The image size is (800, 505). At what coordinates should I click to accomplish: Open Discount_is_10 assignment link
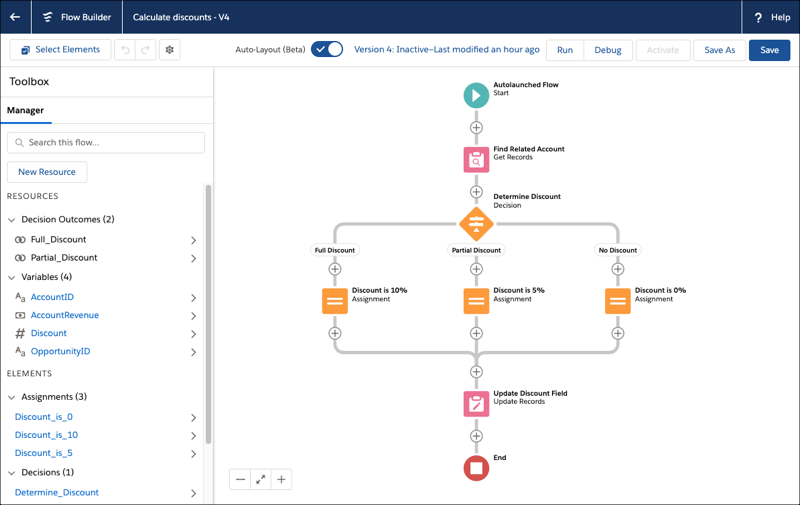coord(46,435)
